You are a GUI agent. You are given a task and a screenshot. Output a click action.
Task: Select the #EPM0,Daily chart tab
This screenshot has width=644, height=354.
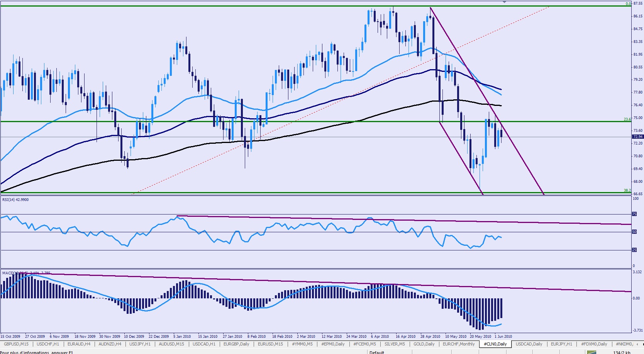coord(333,344)
